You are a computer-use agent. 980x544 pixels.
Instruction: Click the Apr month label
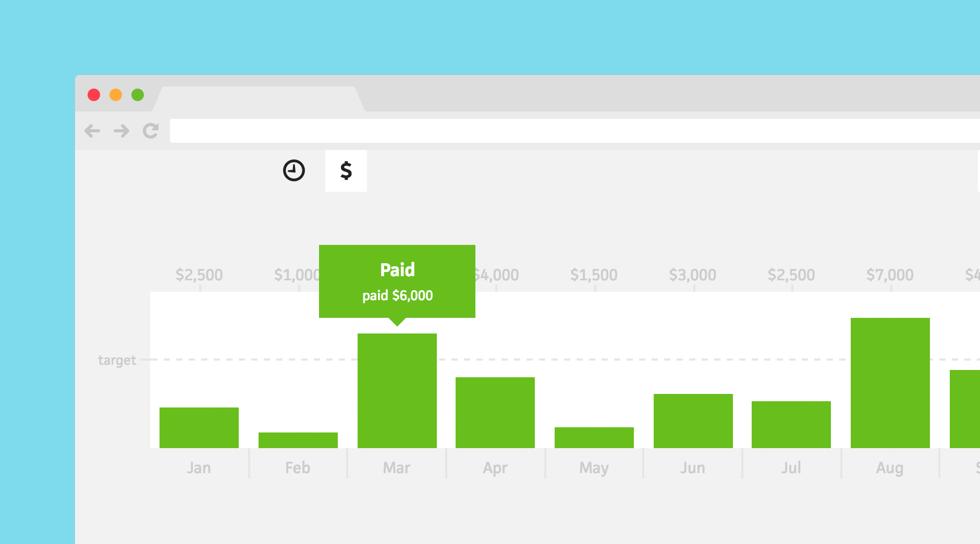[495, 468]
